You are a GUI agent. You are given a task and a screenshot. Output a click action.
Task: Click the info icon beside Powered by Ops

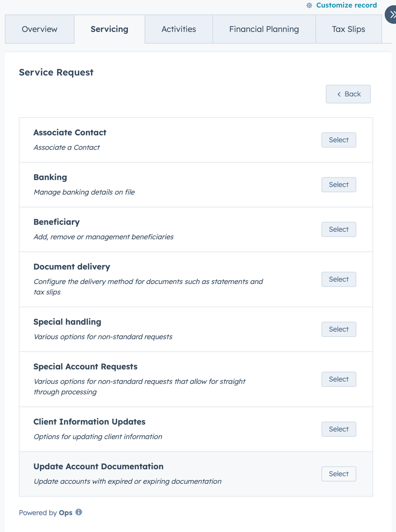point(79,512)
